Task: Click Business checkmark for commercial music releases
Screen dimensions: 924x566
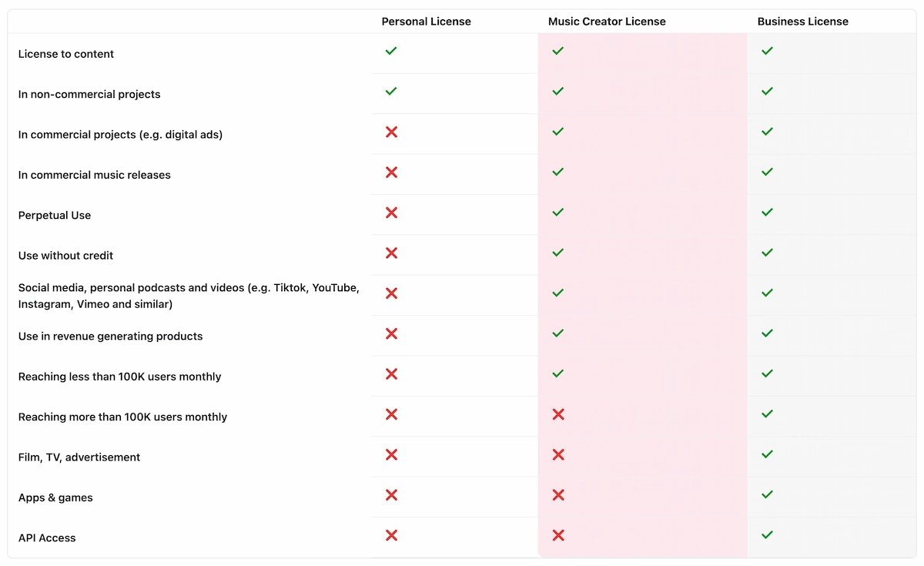Action: pos(767,172)
